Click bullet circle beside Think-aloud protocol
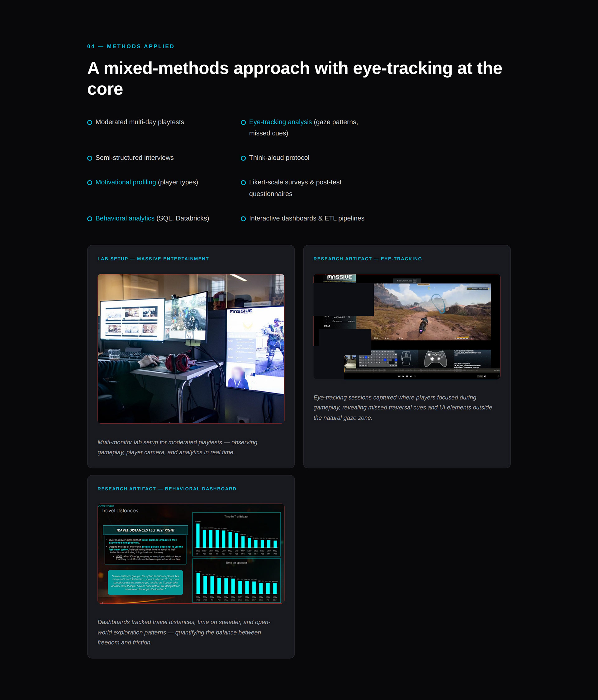 click(243, 158)
